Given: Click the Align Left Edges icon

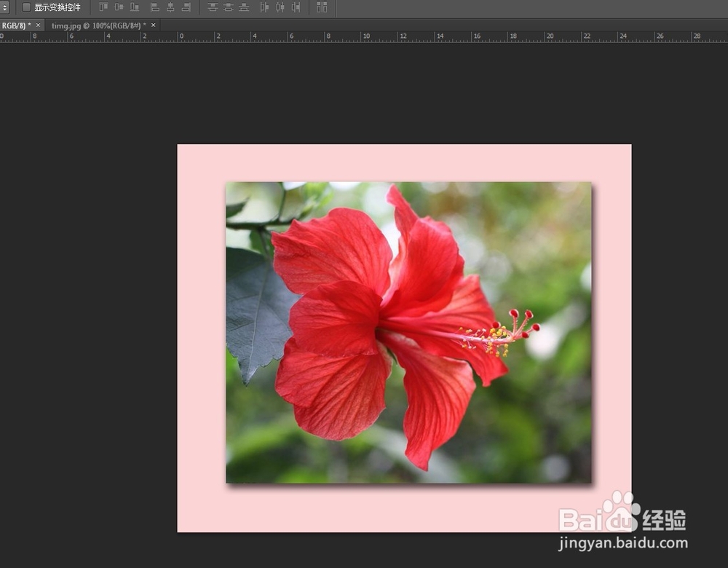Looking at the screenshot, I should pos(155,7).
